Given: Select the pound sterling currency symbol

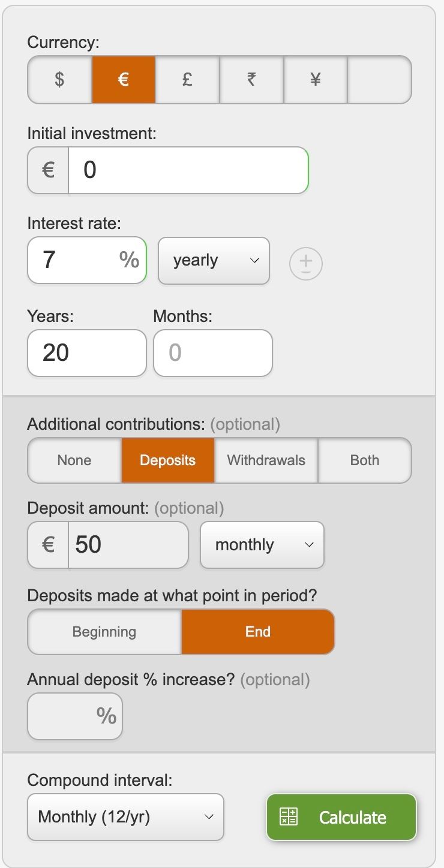Looking at the screenshot, I should [x=187, y=80].
